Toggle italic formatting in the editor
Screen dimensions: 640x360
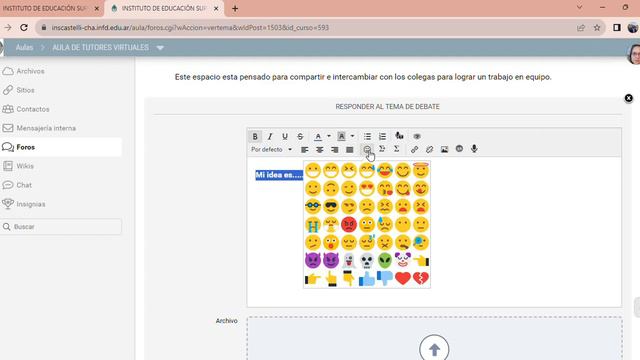pyautogui.click(x=270, y=136)
